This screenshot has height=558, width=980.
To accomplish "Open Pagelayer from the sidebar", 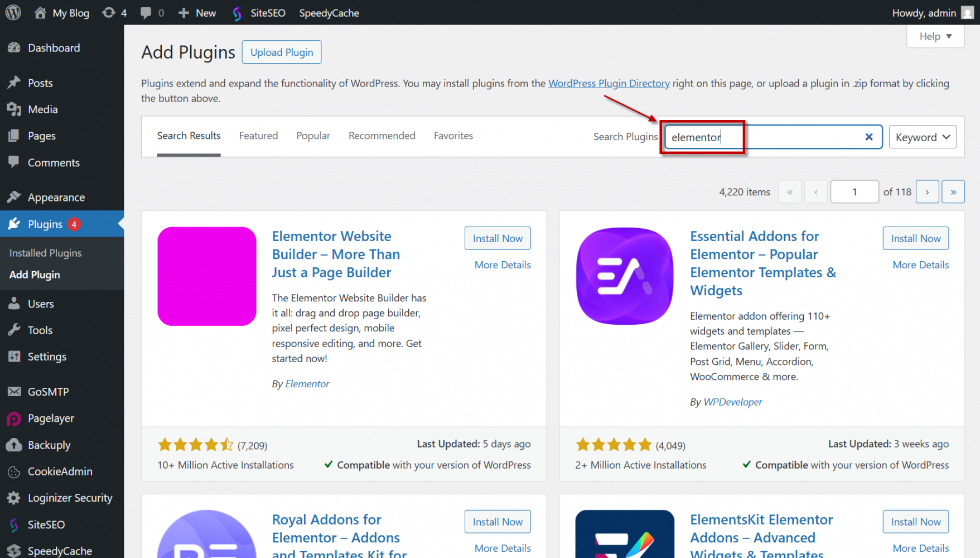I will click(x=51, y=419).
